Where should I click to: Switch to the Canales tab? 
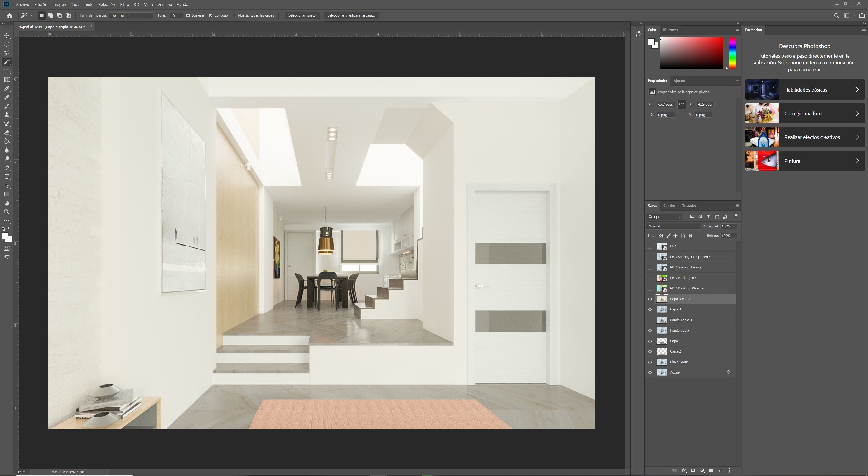pyautogui.click(x=669, y=206)
